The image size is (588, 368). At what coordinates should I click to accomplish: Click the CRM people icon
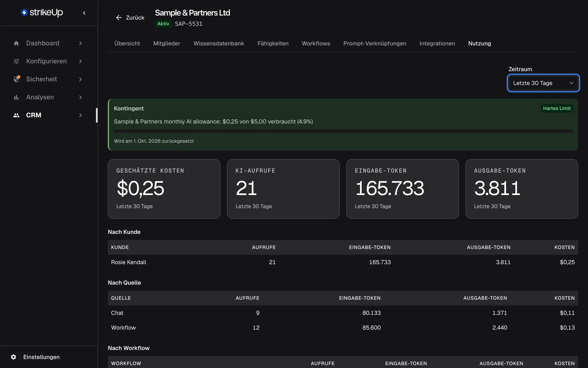16,115
